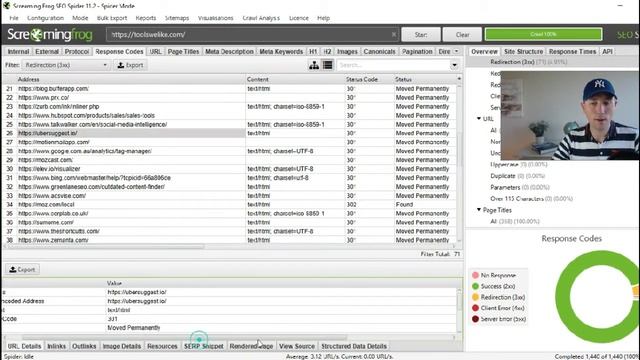Select the Response Codes tab

point(119,51)
